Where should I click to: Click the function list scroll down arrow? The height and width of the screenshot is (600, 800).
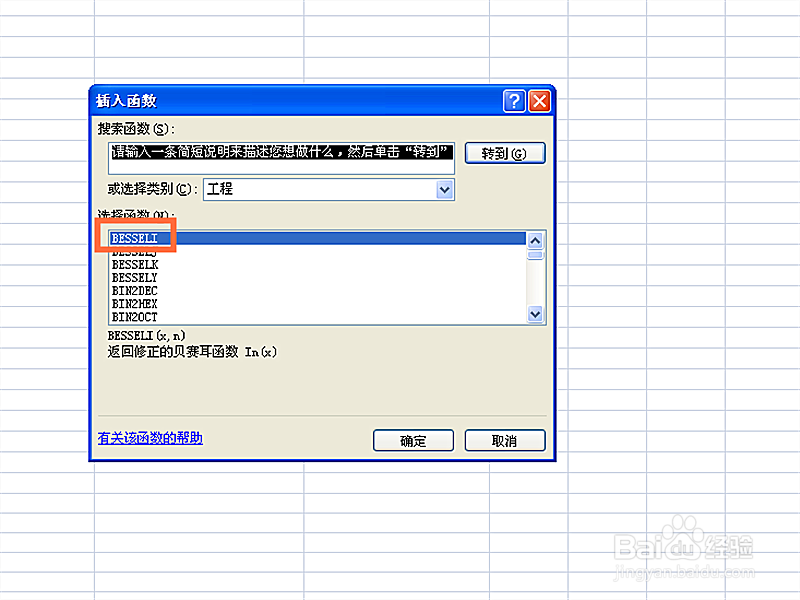pyautogui.click(x=535, y=314)
